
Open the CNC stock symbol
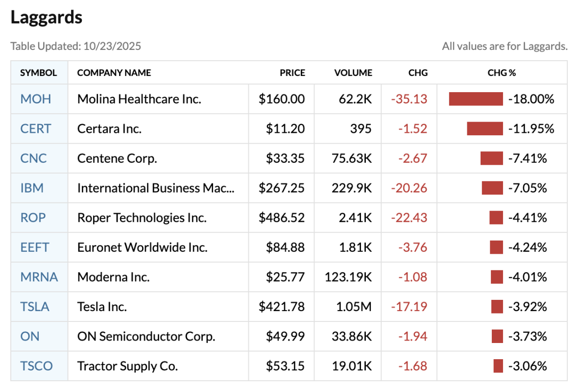[x=33, y=158]
